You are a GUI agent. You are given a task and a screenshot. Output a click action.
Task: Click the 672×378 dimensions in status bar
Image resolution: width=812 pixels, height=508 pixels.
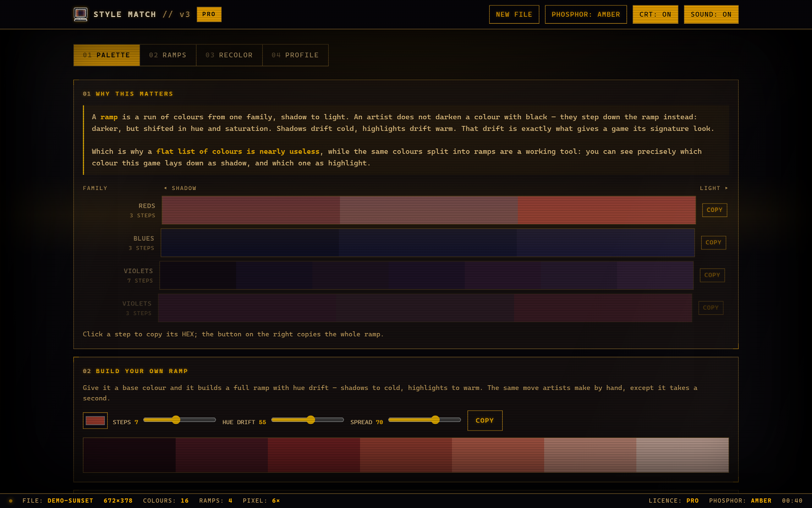pyautogui.click(x=118, y=501)
